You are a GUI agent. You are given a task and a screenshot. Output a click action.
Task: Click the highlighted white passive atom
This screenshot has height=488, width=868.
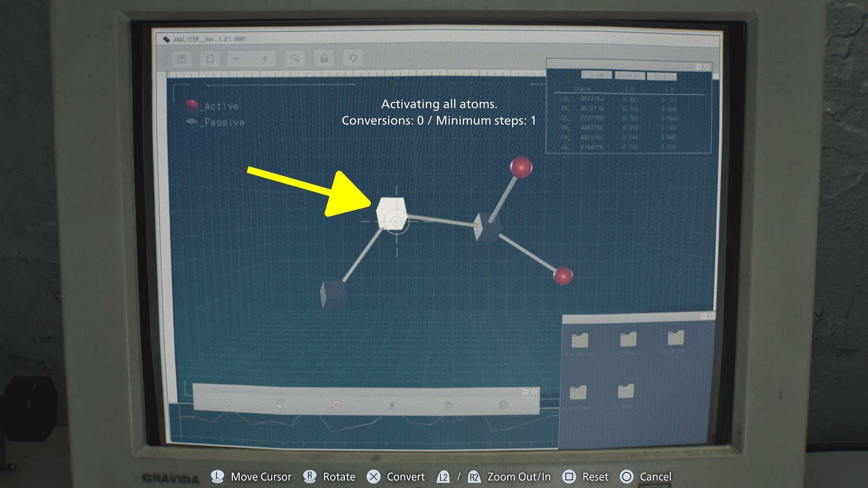pyautogui.click(x=392, y=213)
